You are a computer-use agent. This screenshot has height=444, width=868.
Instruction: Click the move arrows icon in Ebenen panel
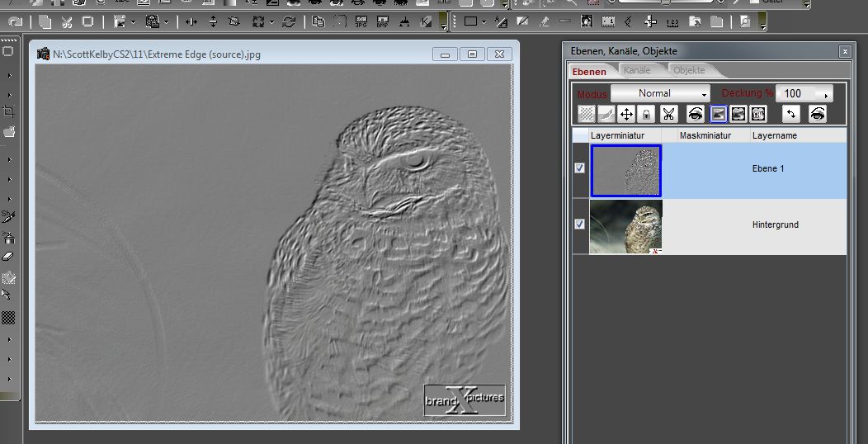pos(626,115)
